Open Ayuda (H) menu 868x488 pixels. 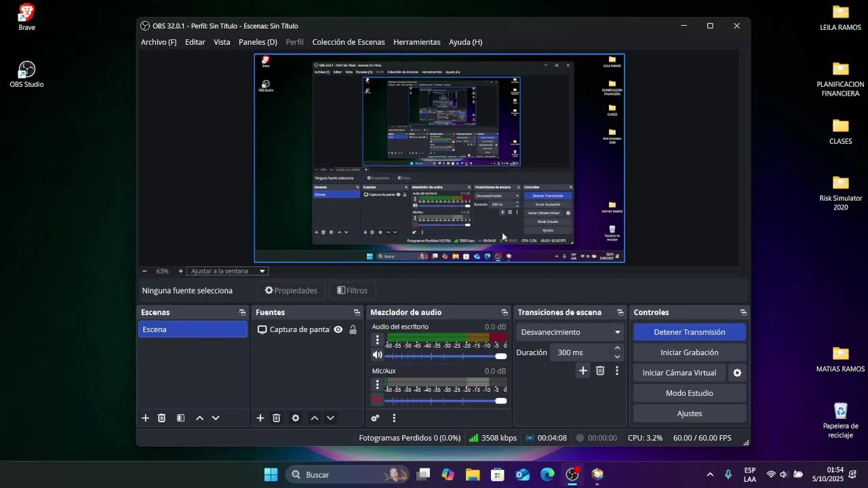coord(466,42)
